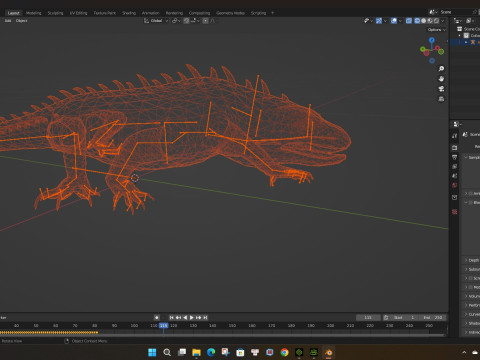Viewport: 480px width, 360px height.
Task: Switch to the Modeling workspace tab
Action: 34,13
